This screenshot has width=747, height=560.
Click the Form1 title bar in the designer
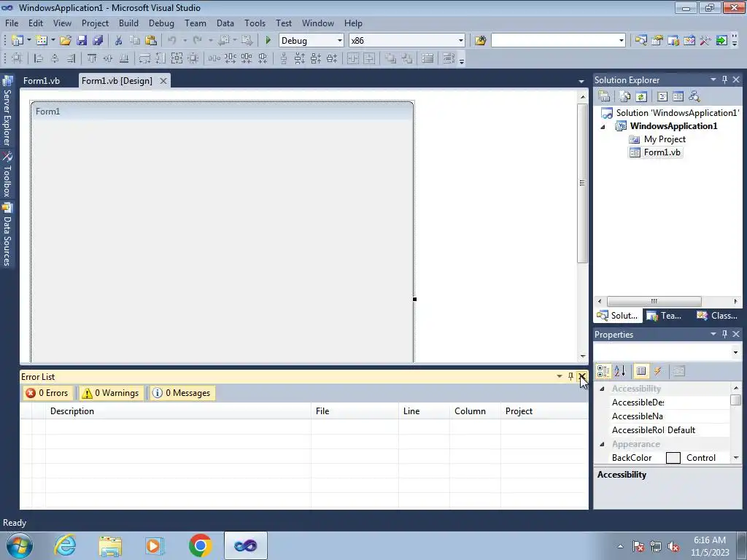click(x=222, y=112)
